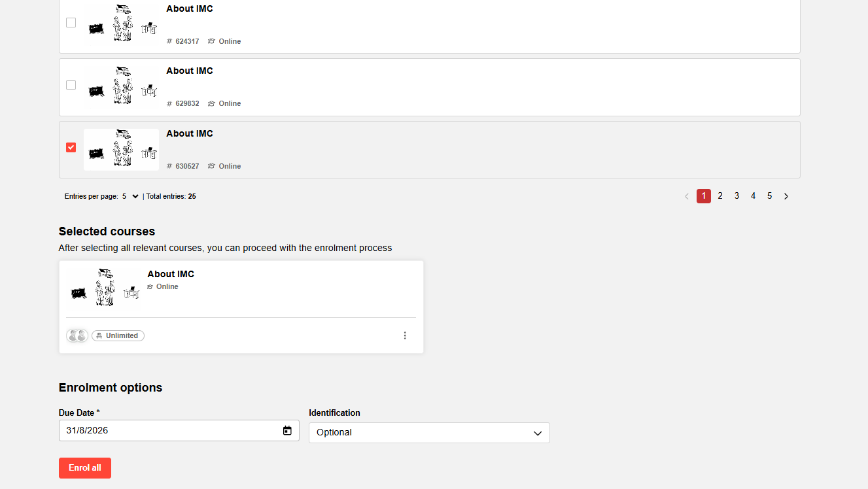The image size is (868, 489).
Task: Open the calendar picker in Due Date field
Action: [287, 430]
